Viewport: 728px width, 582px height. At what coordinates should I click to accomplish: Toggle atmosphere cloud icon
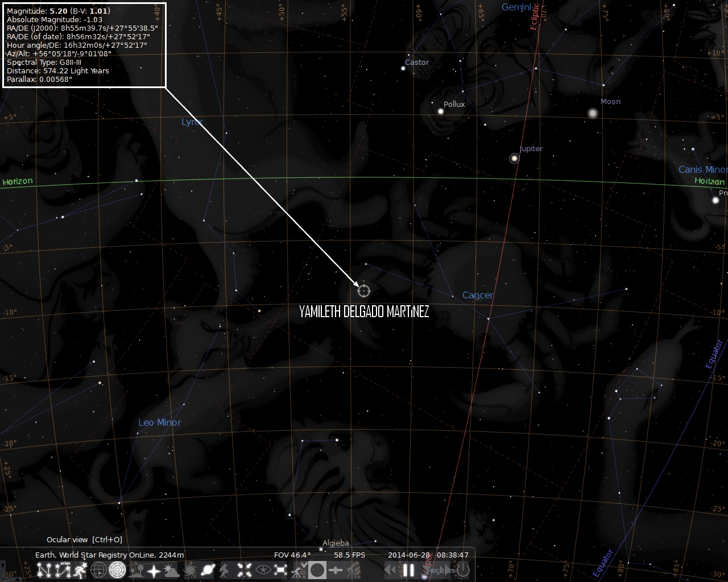(x=172, y=569)
